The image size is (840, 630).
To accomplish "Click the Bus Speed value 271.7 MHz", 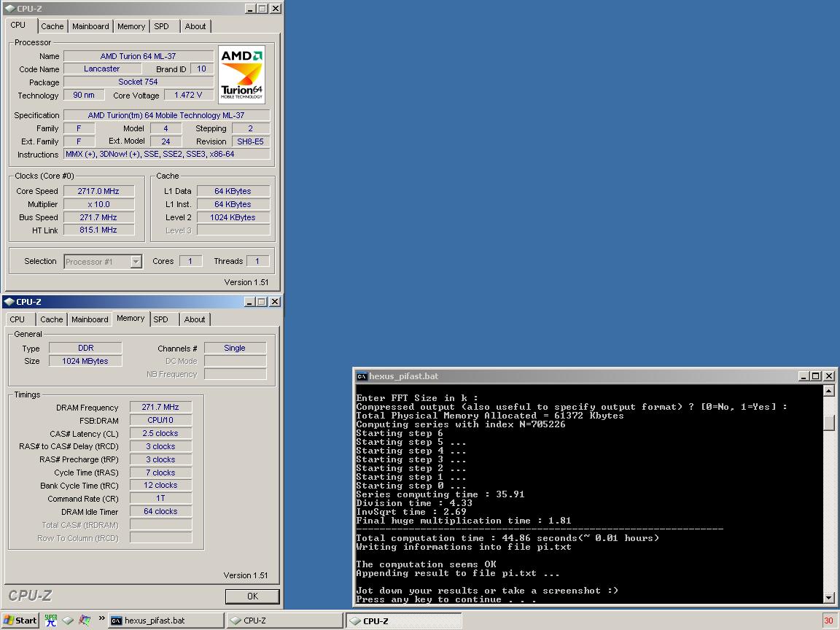I will 98,217.
